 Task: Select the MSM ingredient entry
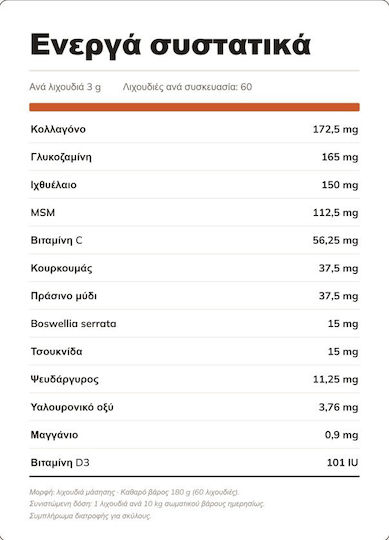coord(43,212)
